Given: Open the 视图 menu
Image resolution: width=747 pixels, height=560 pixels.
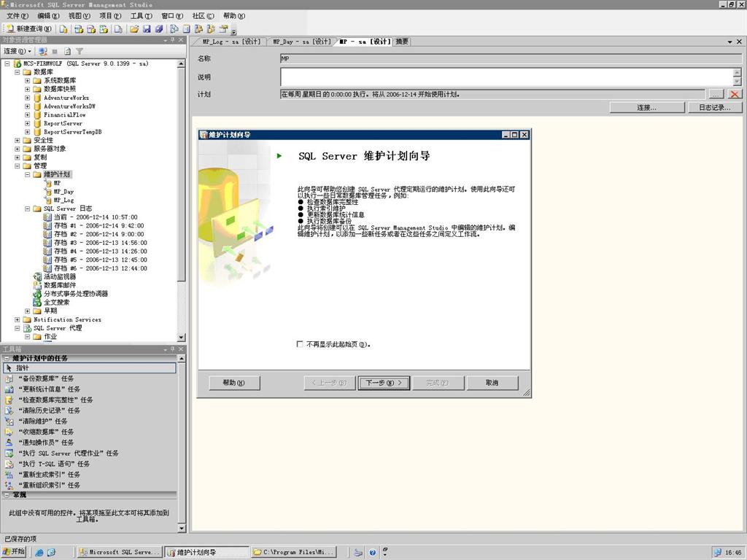Looking at the screenshot, I should pyautogui.click(x=79, y=16).
